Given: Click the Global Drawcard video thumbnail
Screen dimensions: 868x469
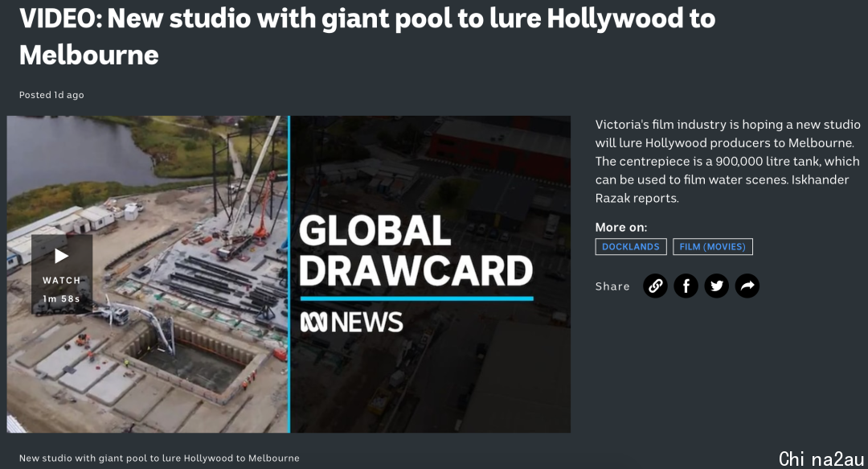Looking at the screenshot, I should click(x=289, y=274).
